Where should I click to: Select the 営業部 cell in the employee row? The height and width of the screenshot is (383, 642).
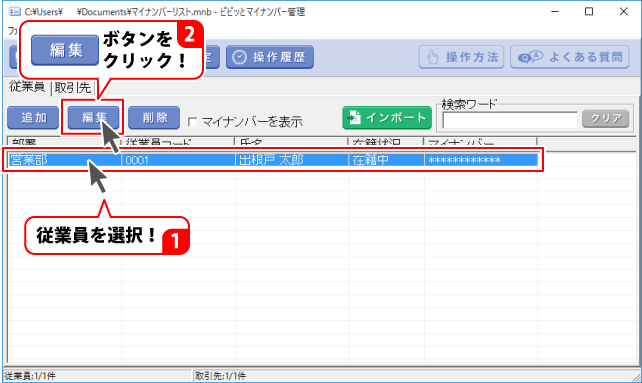coord(65,160)
